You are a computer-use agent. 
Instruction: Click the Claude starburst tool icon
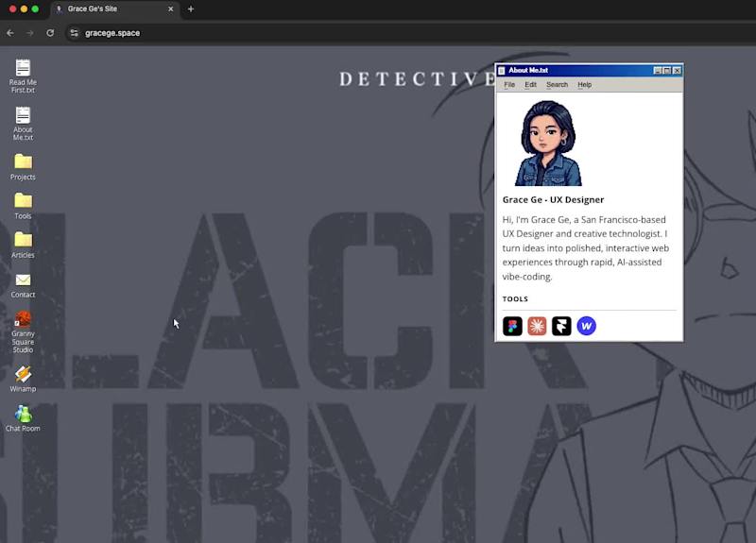click(x=537, y=326)
